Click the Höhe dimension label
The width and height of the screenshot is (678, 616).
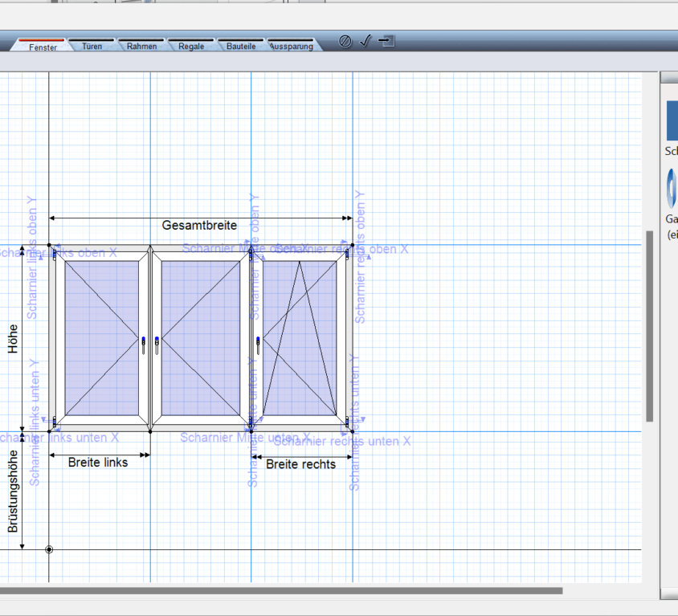(13, 338)
